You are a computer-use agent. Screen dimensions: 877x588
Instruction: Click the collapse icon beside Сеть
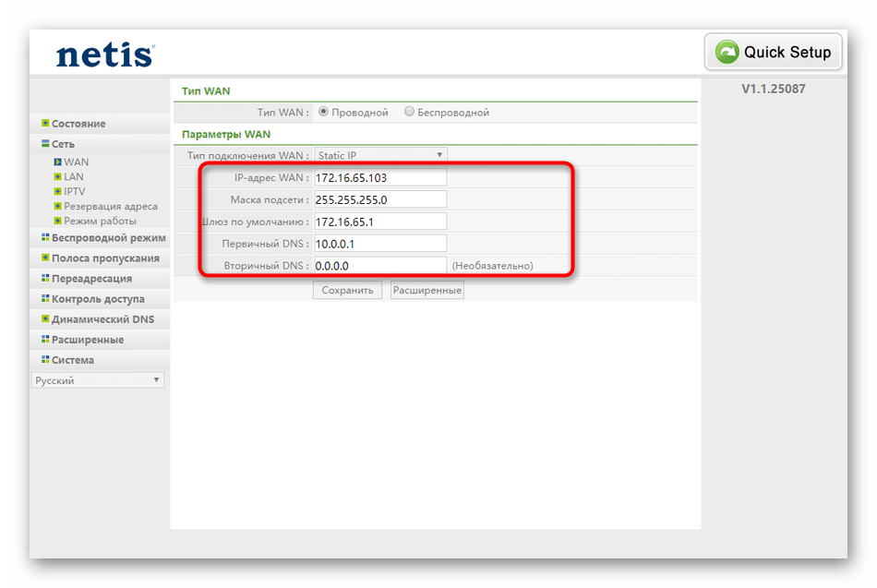(45, 144)
